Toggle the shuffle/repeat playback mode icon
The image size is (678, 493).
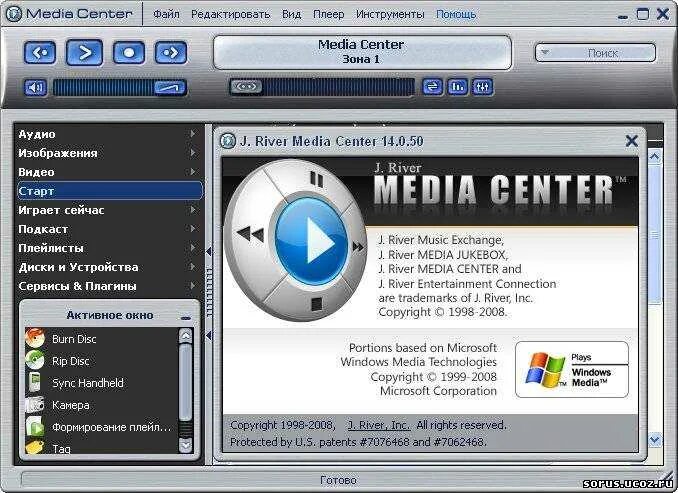click(x=432, y=87)
